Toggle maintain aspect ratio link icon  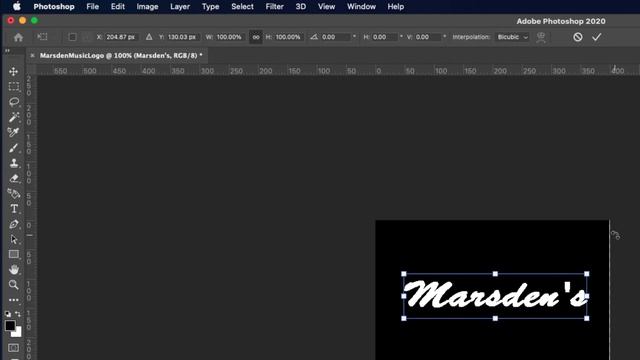256,37
